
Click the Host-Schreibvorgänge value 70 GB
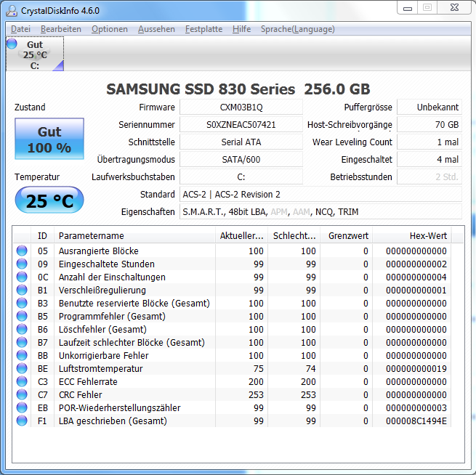429,125
